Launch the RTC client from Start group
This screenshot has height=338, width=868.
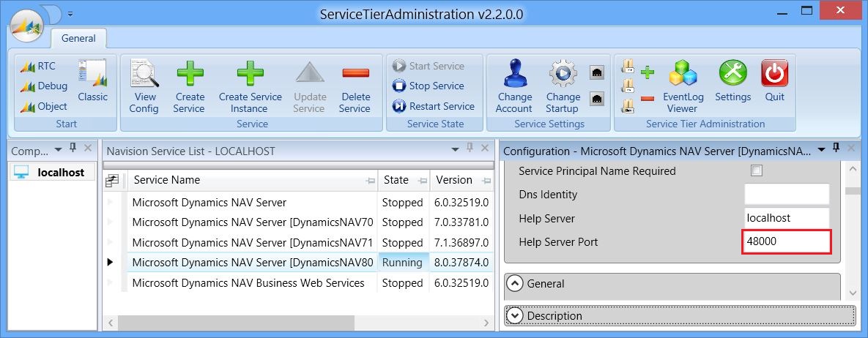coord(37,66)
